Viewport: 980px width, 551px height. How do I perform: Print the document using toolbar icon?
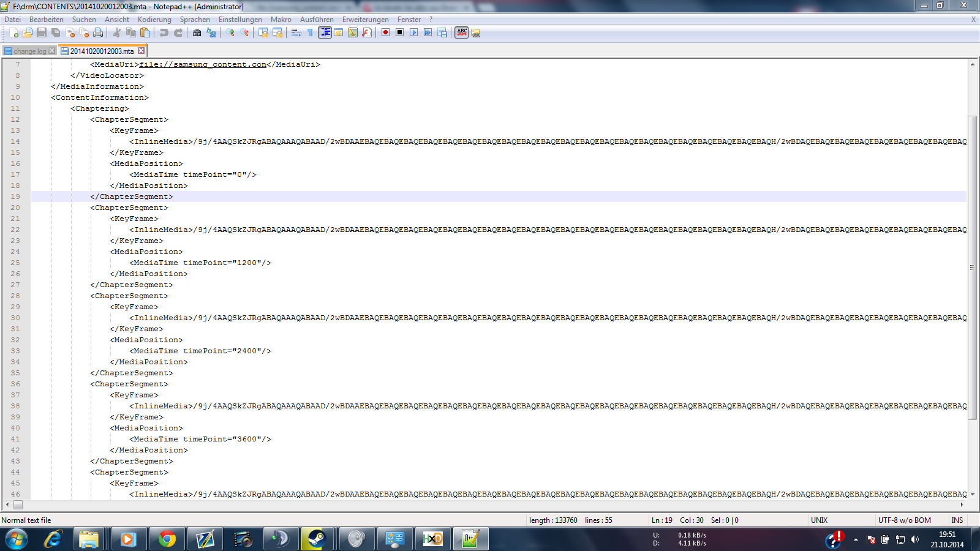pyautogui.click(x=98, y=32)
